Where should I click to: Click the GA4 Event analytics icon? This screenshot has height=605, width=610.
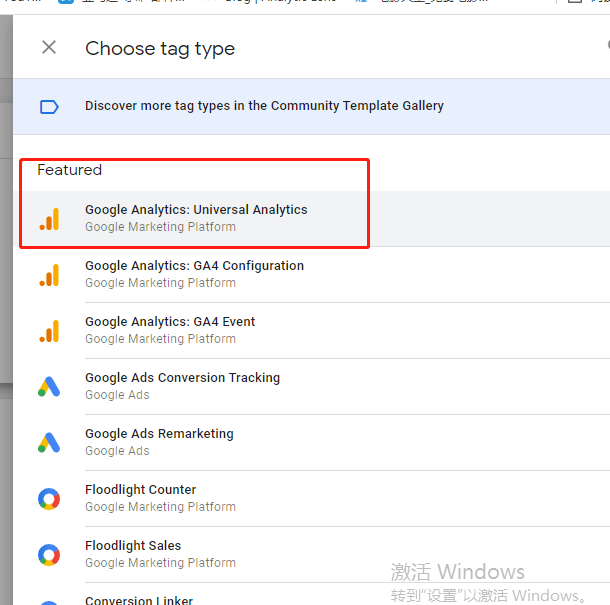(49, 331)
